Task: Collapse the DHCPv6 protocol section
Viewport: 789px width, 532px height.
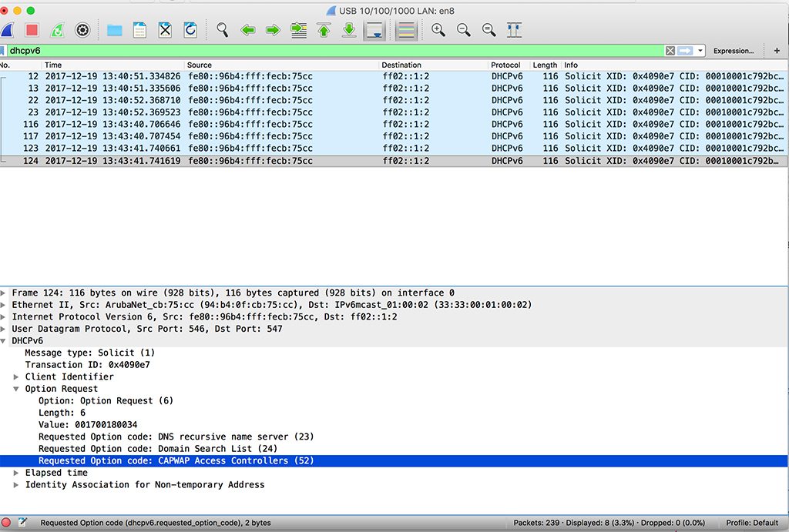Action: click(x=7, y=340)
